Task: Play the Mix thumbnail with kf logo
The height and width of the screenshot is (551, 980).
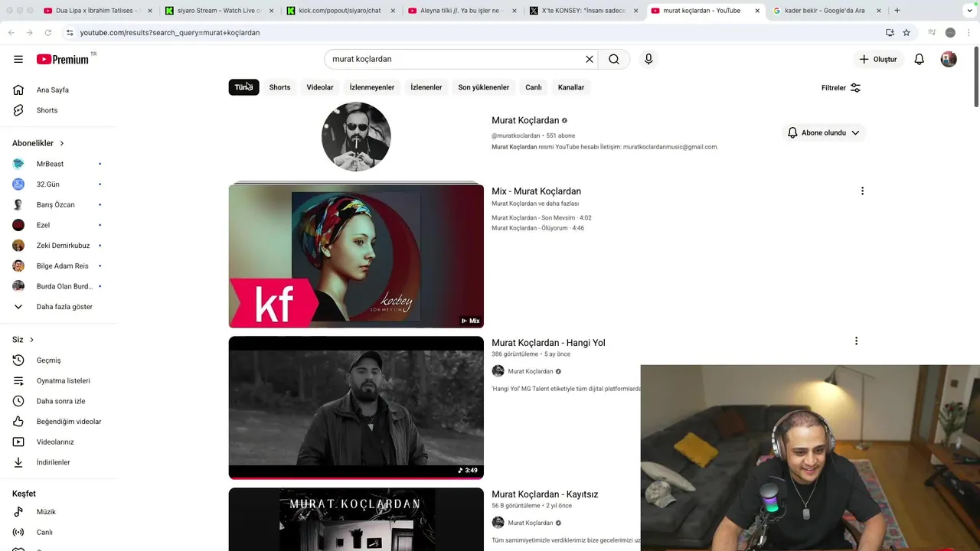Action: pyautogui.click(x=356, y=256)
